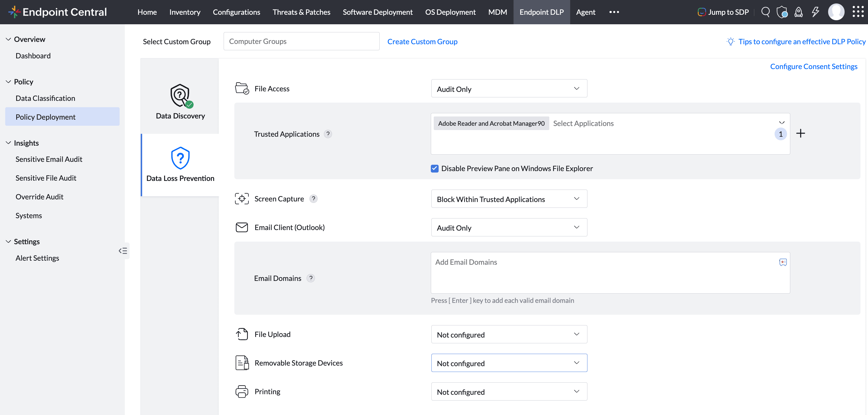
Task: Open the File Upload dropdown
Action: [x=509, y=334]
